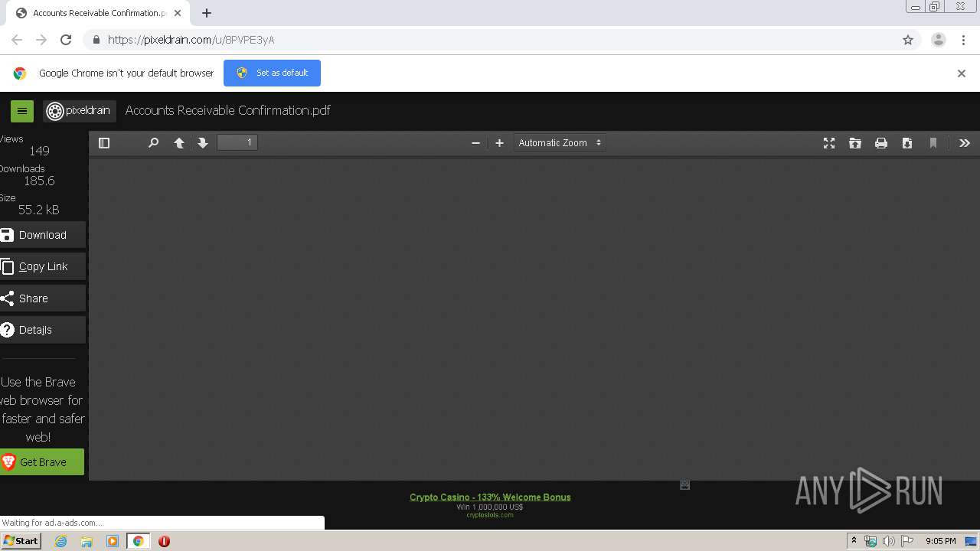Reload the current page

66,40
